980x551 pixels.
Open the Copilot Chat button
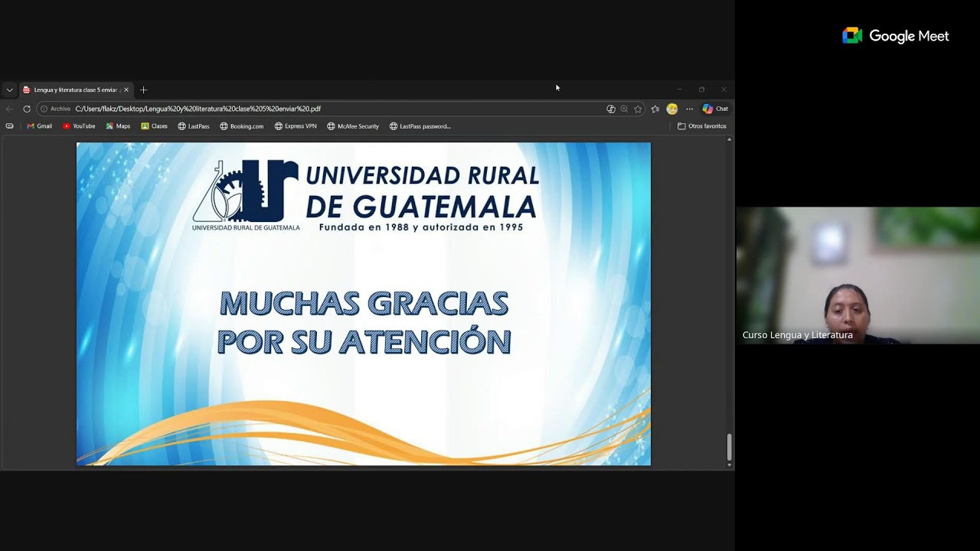pos(715,109)
